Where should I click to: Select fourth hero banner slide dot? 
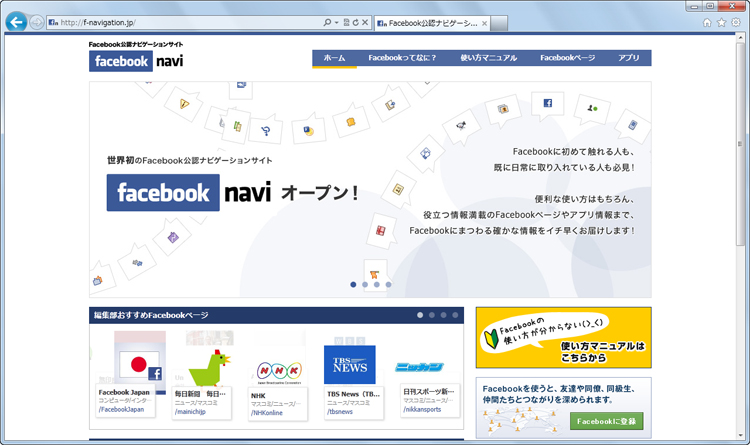pyautogui.click(x=388, y=284)
